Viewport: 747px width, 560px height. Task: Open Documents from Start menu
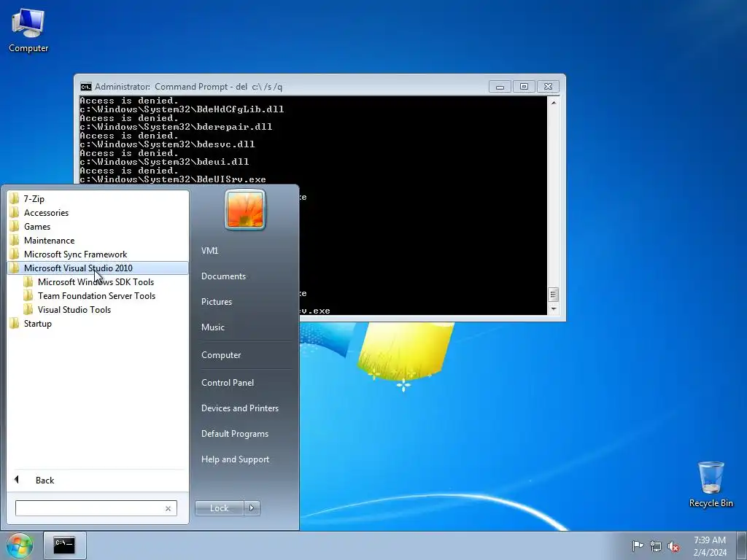tap(223, 276)
